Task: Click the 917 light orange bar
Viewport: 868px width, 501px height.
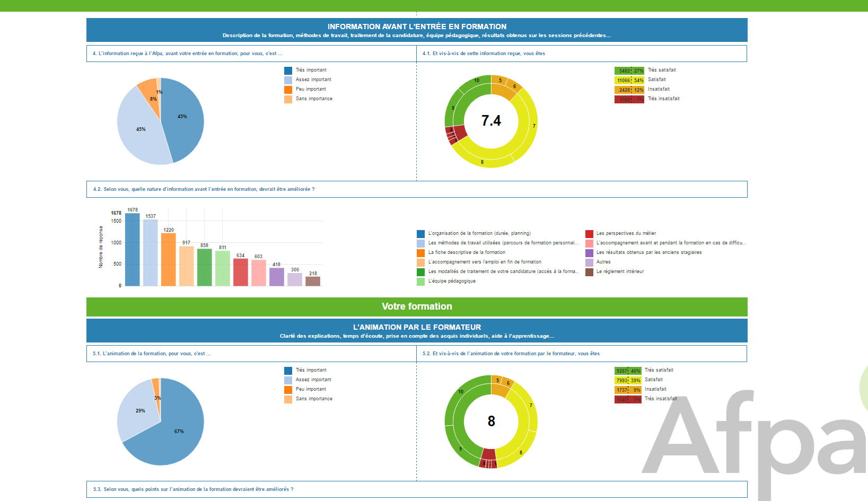Action: tap(187, 266)
